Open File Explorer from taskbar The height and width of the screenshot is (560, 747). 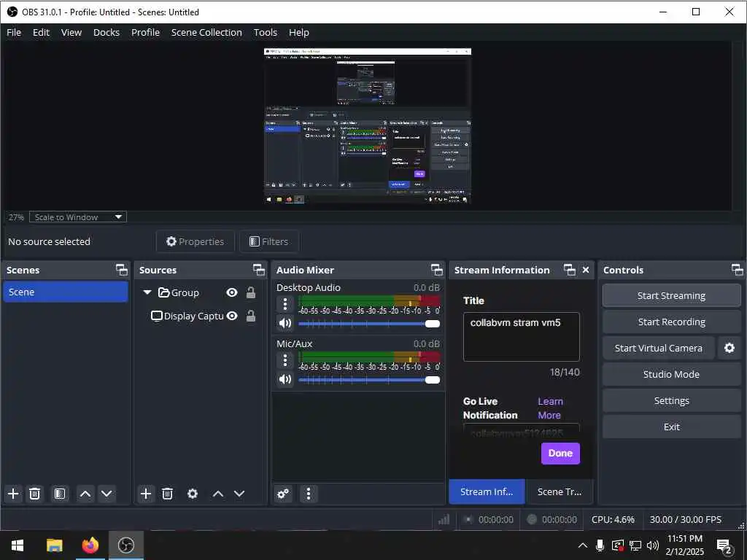[x=54, y=545]
